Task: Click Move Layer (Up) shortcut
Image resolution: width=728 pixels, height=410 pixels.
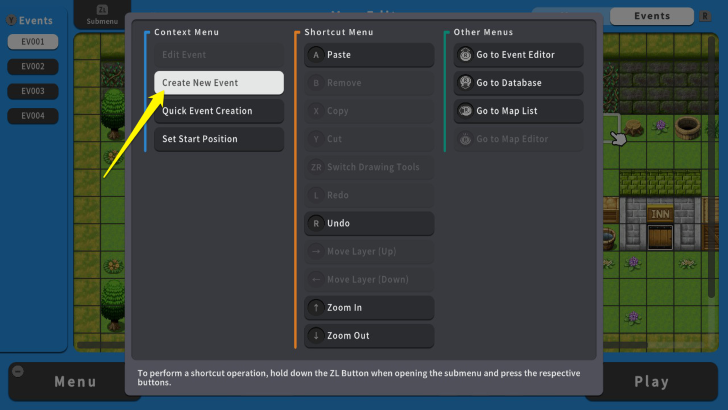Action: 369,251
